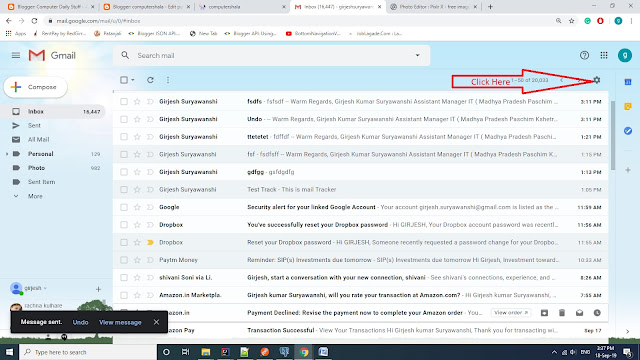Viewport: 640px width, 360px height.
Task: Click the inbox vertical scrollbar
Action: tap(612, 136)
